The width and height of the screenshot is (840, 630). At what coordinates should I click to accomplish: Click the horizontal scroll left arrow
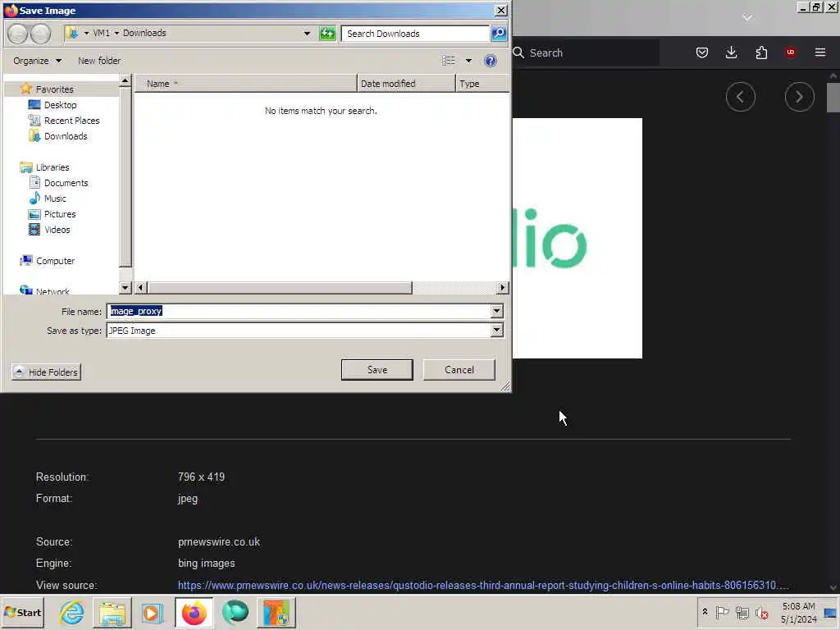pos(140,288)
